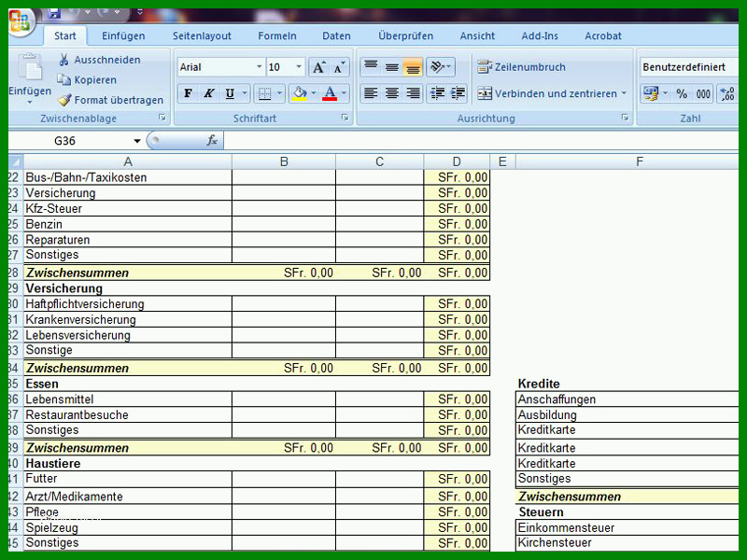
Task: Open the Verbinden und zentrieren dropdown arrow
Action: point(624,93)
